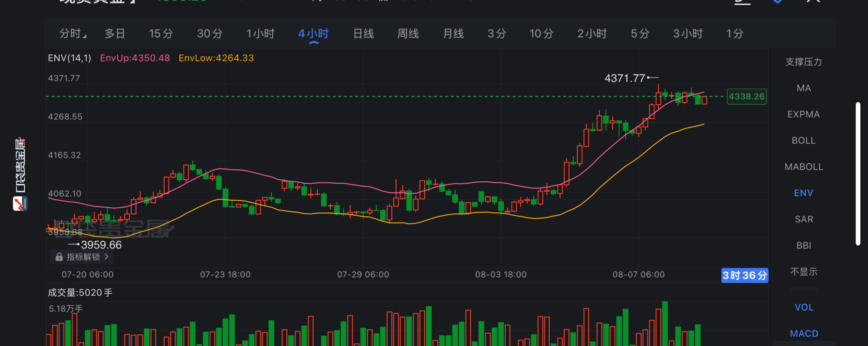Select 不显示 to hide main indicators

804,272
